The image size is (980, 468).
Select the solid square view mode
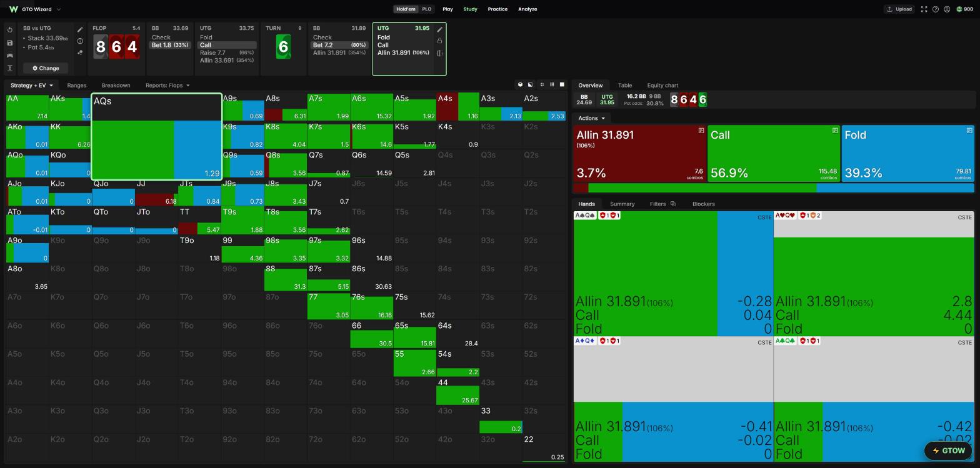point(561,85)
